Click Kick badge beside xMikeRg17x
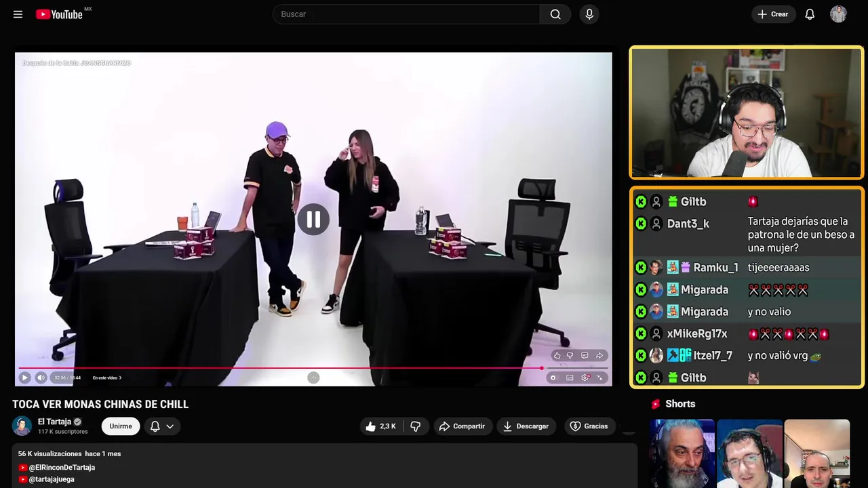 [641, 333]
